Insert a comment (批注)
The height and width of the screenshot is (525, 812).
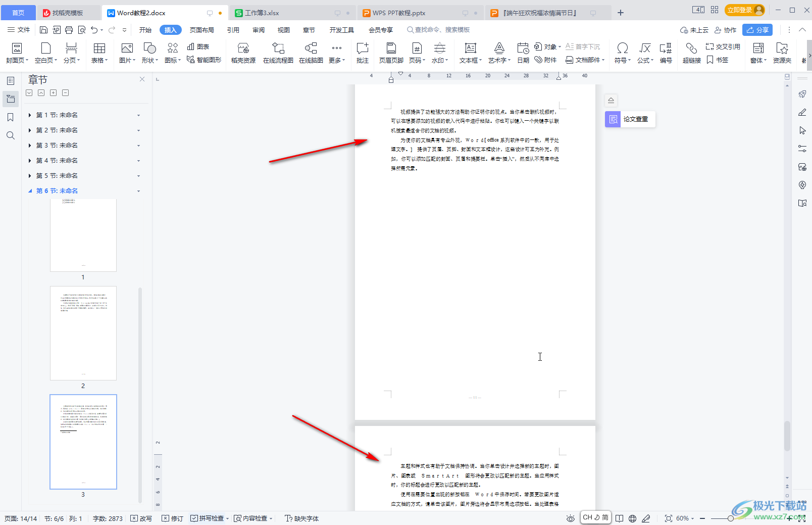click(363, 53)
